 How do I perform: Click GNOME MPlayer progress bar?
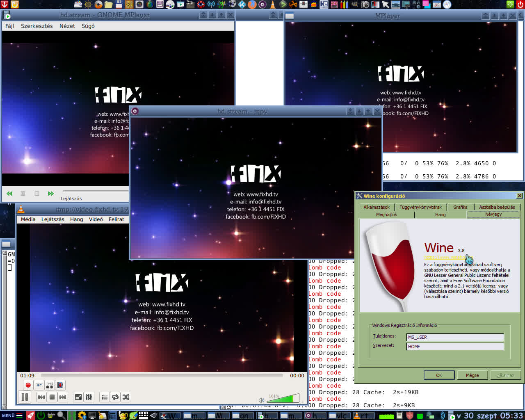point(96,191)
